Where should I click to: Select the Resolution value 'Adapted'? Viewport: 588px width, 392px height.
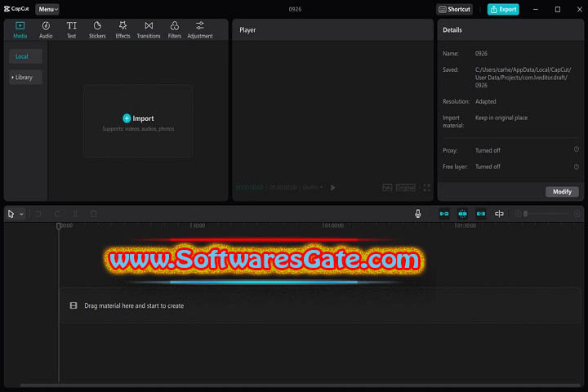click(485, 101)
